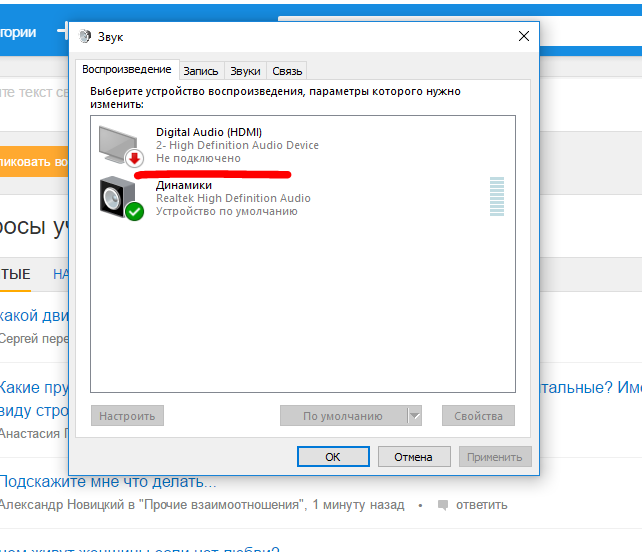Switch to the Связь tab

click(287, 71)
